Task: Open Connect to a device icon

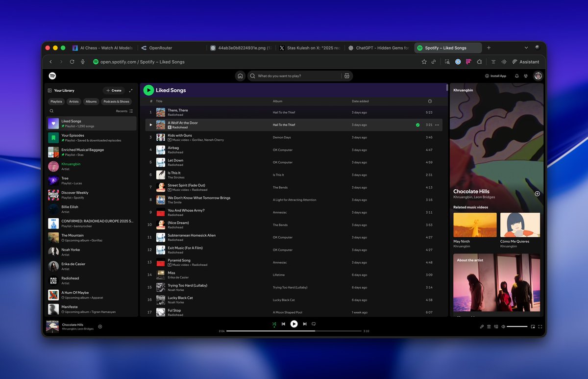Action: [x=496, y=327]
